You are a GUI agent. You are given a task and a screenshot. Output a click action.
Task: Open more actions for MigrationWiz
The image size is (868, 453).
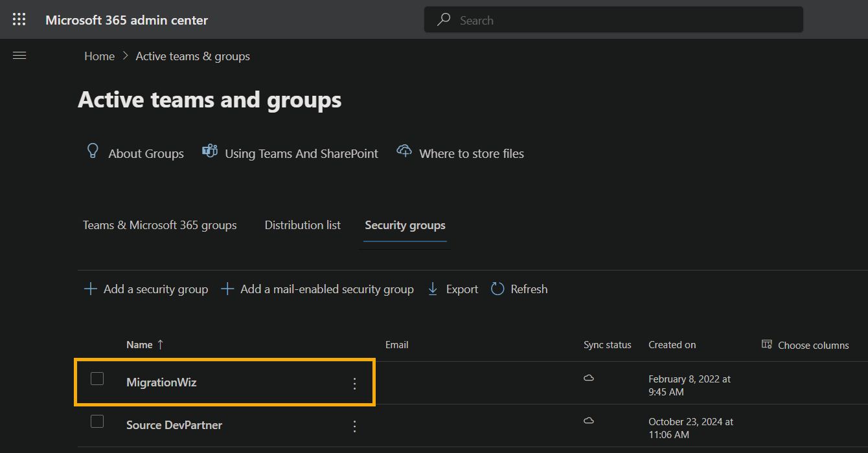coord(354,384)
